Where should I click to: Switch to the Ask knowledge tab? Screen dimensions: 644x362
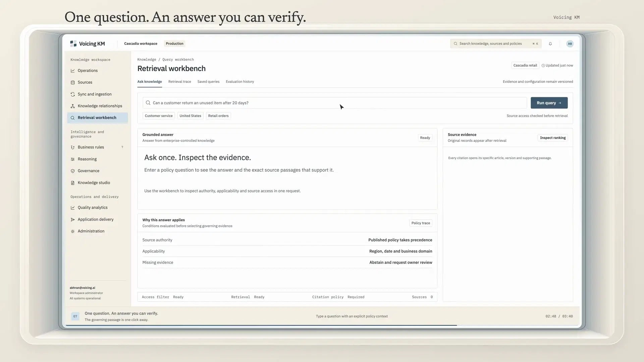tap(150, 82)
